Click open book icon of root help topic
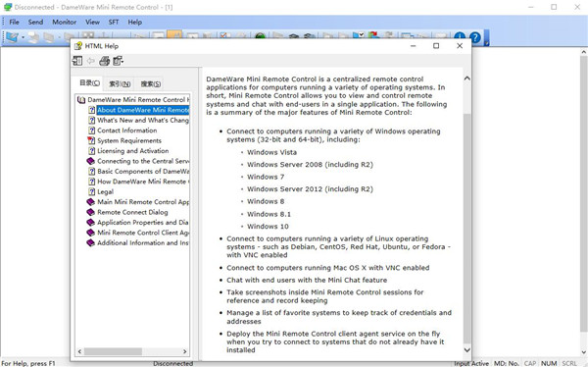 point(81,99)
